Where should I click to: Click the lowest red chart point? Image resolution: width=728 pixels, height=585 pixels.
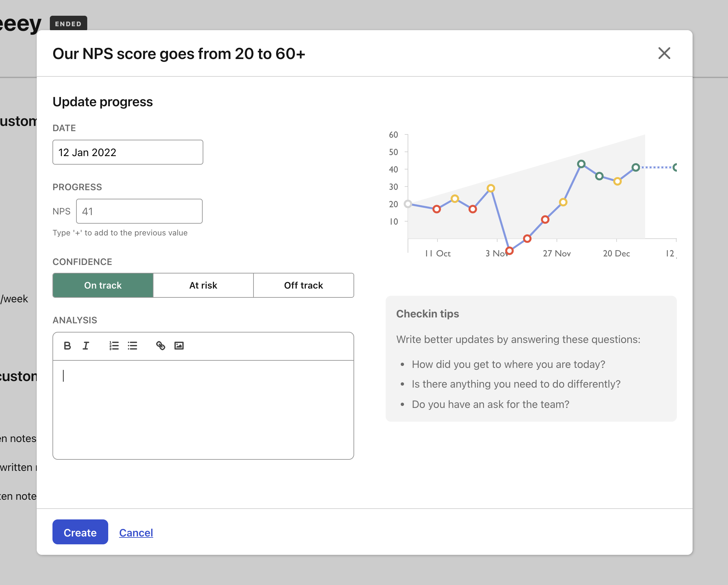pos(510,251)
